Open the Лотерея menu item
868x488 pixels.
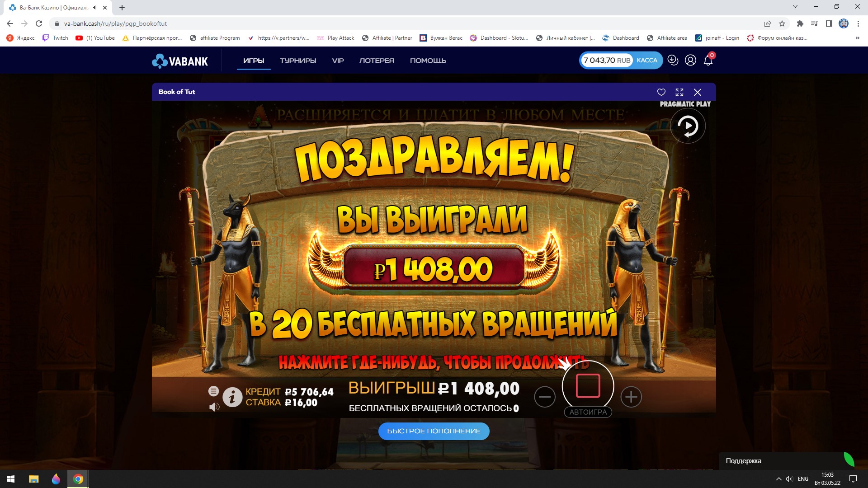coord(377,61)
